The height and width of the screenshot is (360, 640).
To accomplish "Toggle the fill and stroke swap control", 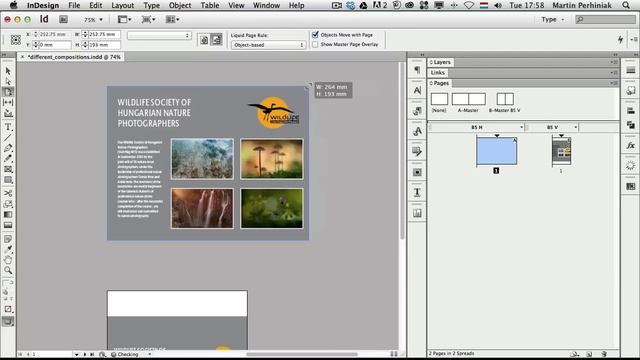I will tap(11, 282).
